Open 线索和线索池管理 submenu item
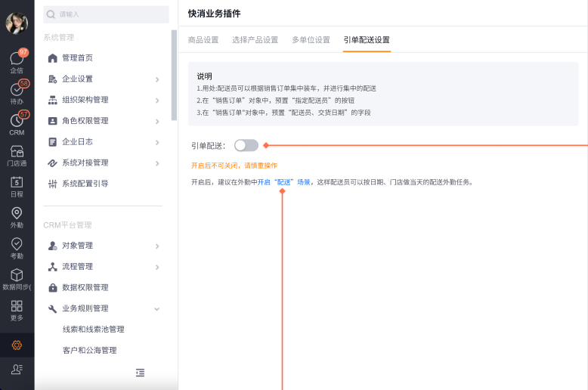The height and width of the screenshot is (390, 588). (94, 330)
